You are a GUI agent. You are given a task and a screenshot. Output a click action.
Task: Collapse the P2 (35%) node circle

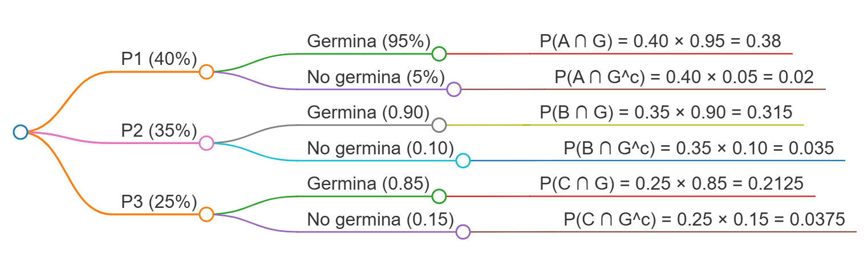point(206,143)
